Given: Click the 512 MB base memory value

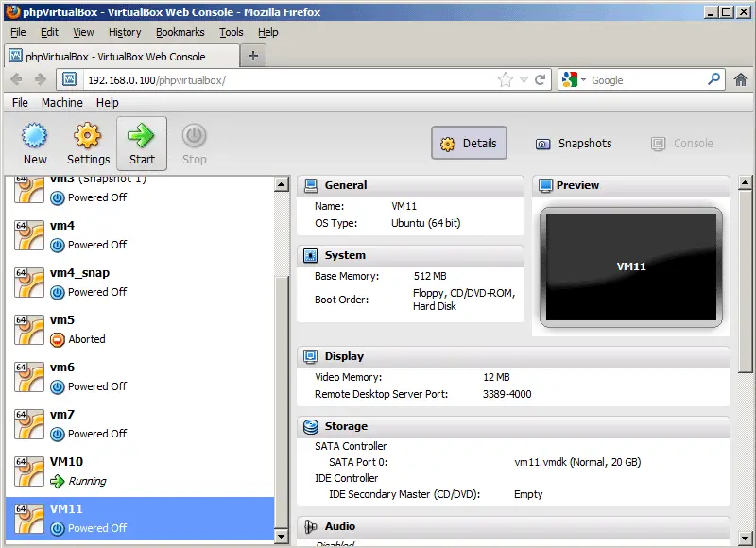Looking at the screenshot, I should [x=430, y=276].
